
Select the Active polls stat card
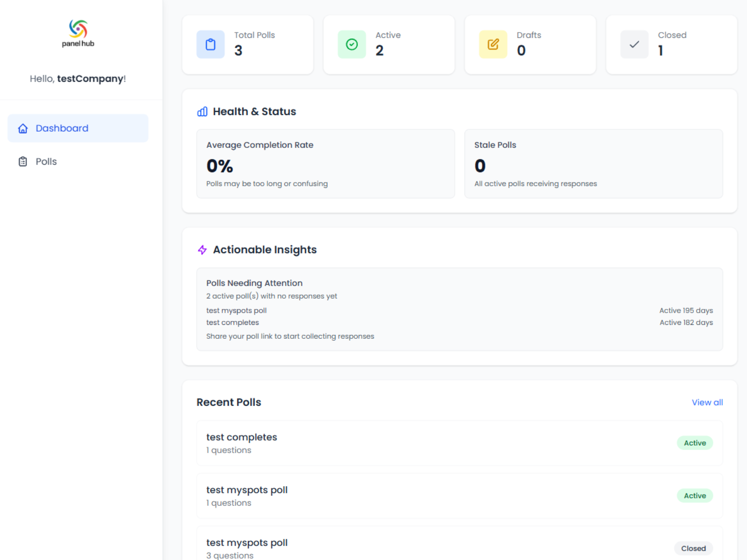point(389,44)
